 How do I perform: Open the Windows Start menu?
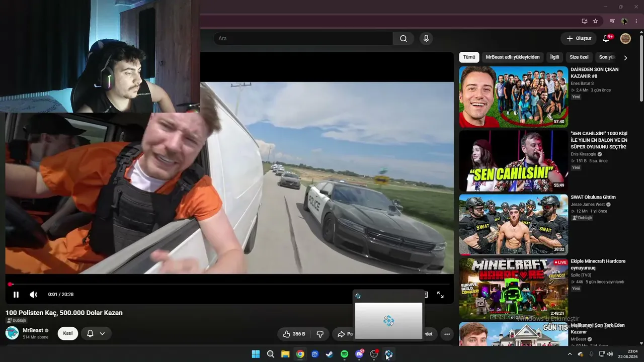[256, 354]
